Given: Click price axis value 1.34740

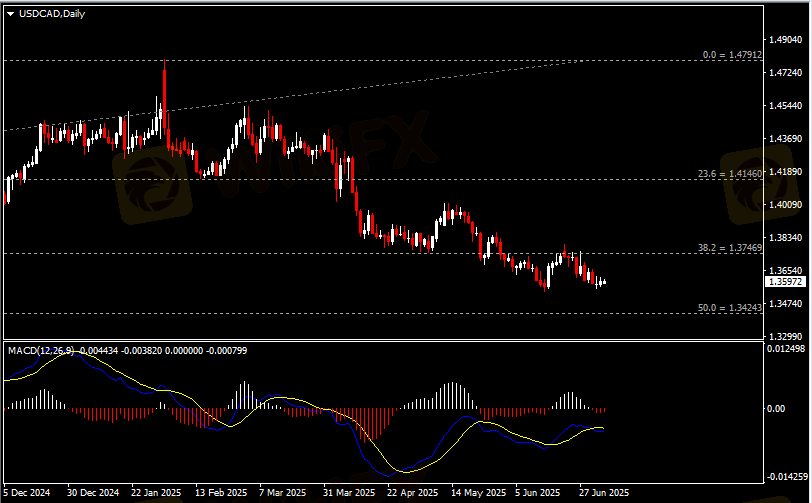Looking at the screenshot, I should (x=785, y=304).
